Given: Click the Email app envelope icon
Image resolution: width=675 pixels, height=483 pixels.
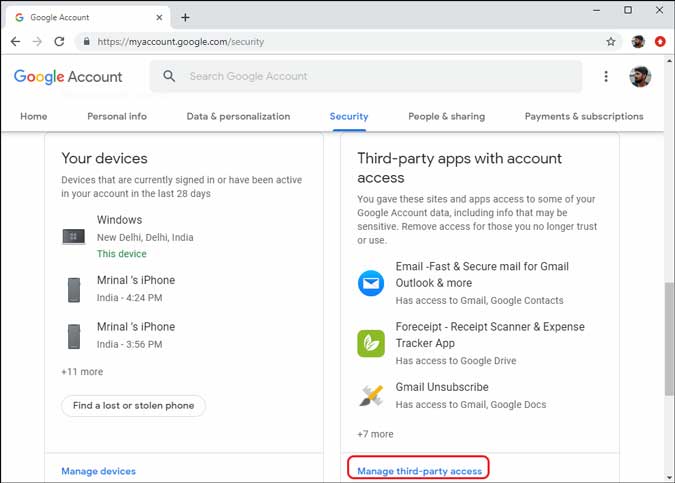Looking at the screenshot, I should (x=371, y=283).
